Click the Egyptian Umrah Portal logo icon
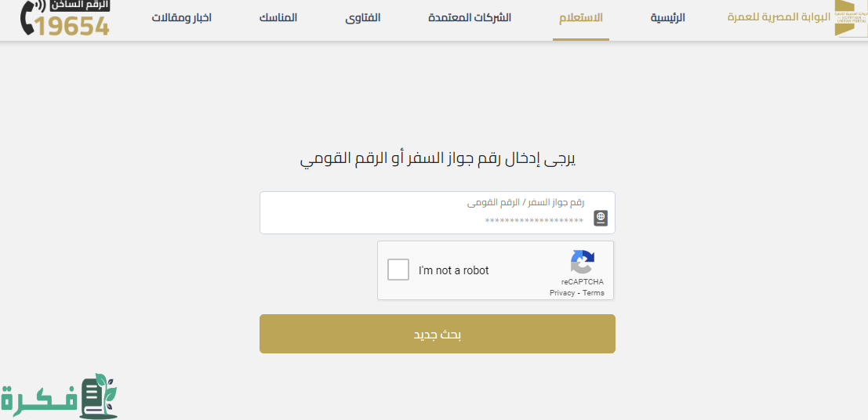 (x=851, y=19)
